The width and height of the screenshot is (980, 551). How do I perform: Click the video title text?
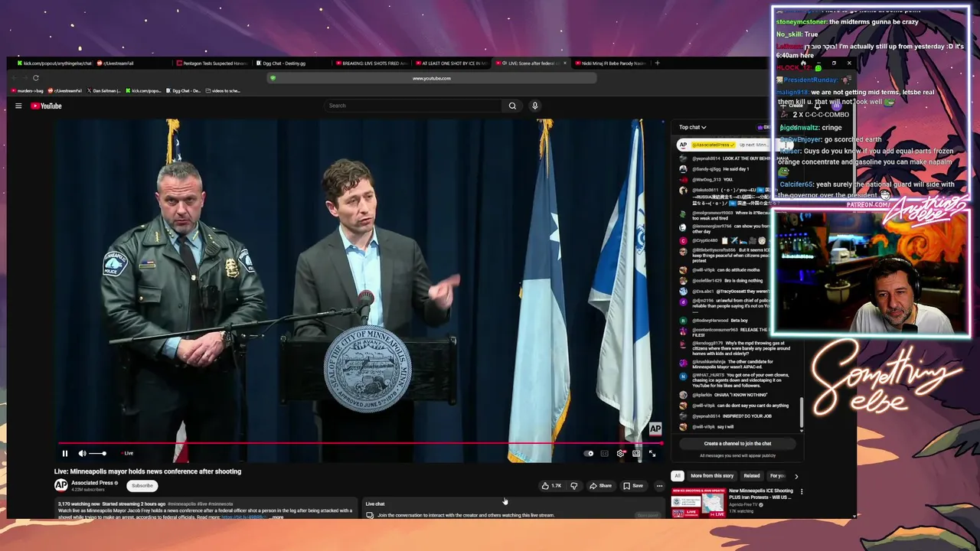pyautogui.click(x=148, y=471)
